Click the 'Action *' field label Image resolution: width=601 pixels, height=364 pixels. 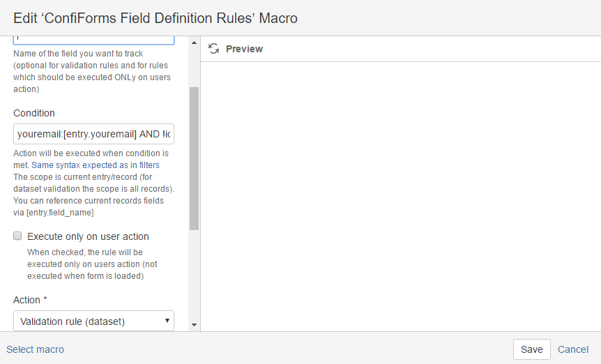(x=30, y=300)
